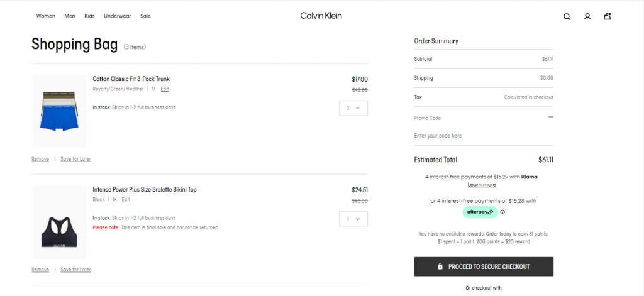This screenshot has width=644, height=296.
Task: Open the Kids menu
Action: coord(89,16)
